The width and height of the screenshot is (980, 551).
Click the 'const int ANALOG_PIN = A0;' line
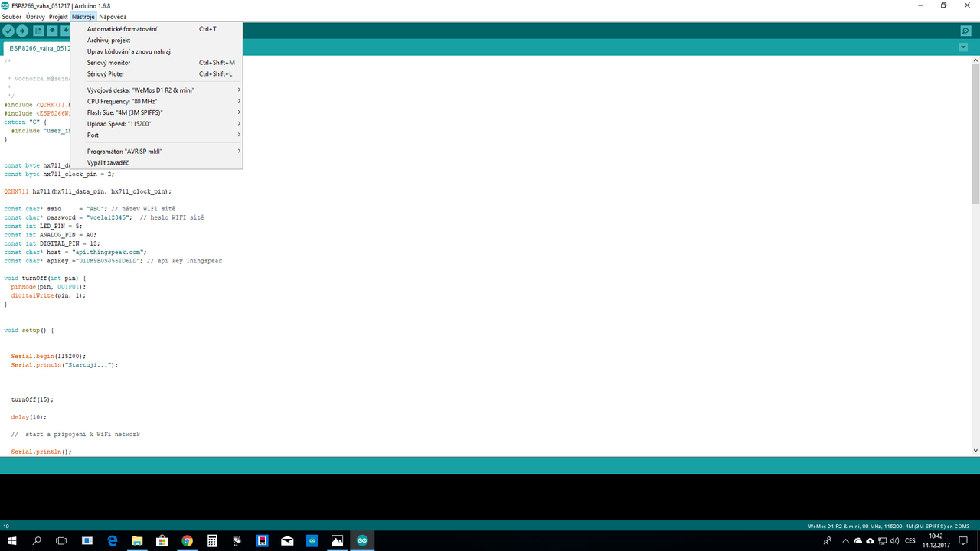pyautogui.click(x=50, y=235)
